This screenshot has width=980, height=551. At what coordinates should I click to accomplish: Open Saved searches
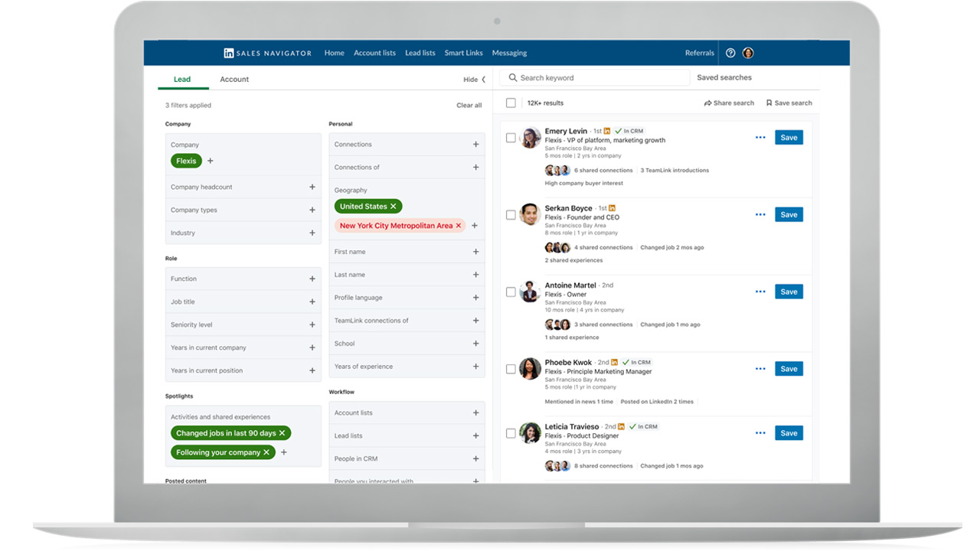(724, 77)
